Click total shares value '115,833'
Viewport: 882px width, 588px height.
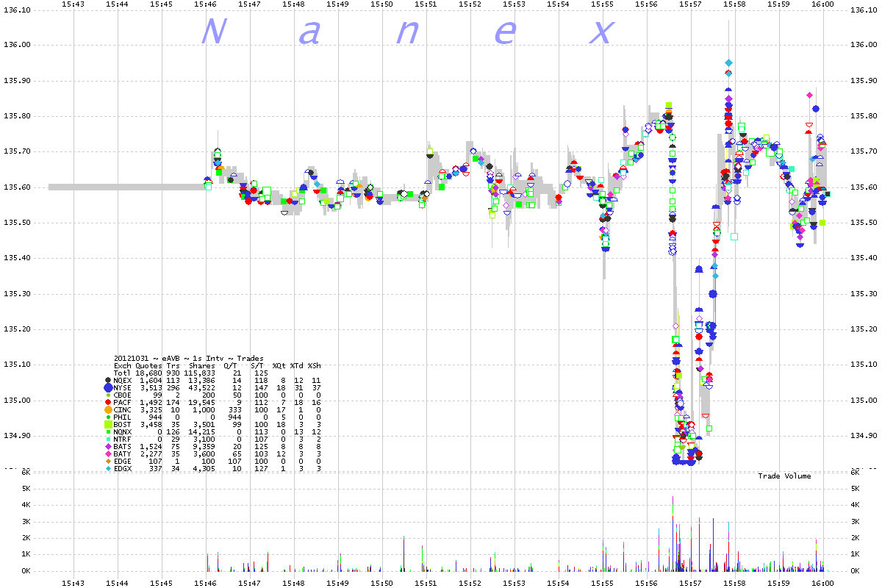tap(198, 373)
